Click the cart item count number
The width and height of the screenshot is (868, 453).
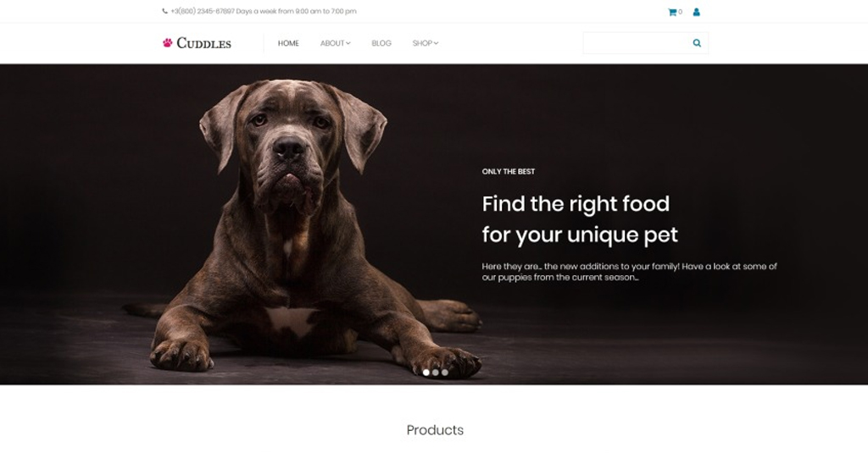[681, 12]
